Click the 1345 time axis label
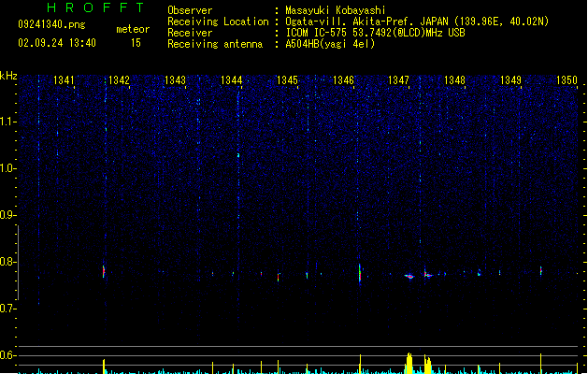588x374 pixels. click(x=287, y=79)
